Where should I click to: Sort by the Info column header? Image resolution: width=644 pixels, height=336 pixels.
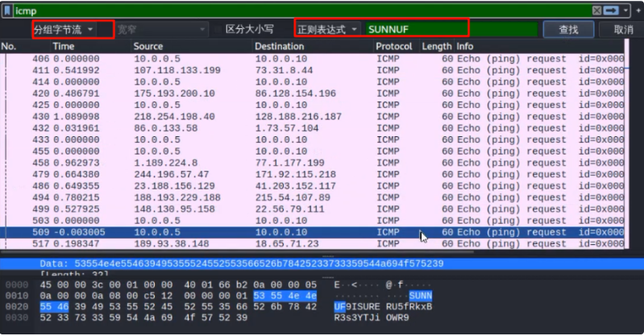pyautogui.click(x=540, y=47)
